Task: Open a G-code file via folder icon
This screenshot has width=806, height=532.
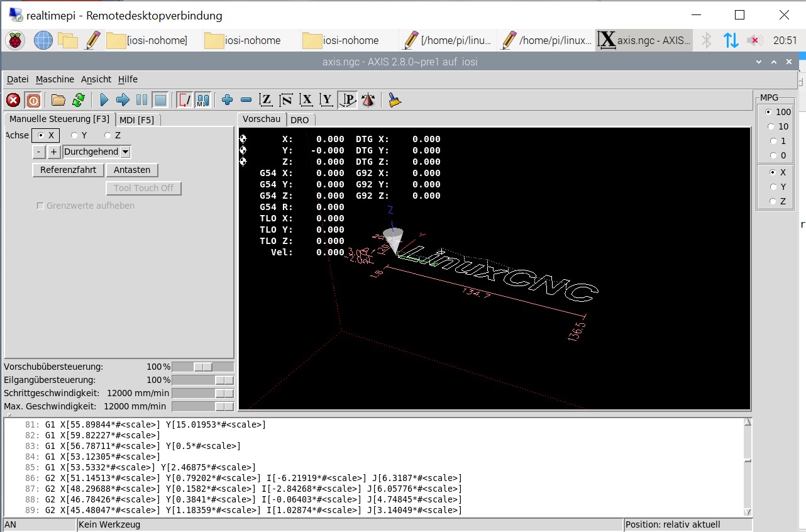Action: tap(58, 100)
